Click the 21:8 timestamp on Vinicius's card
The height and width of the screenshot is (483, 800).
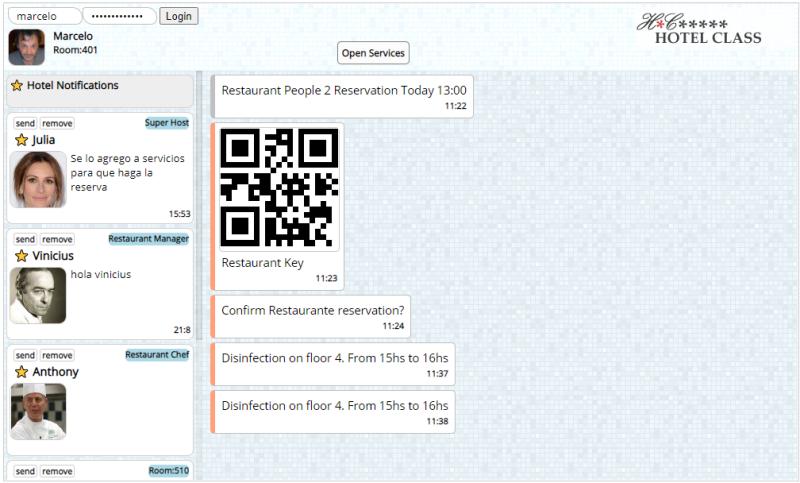coord(182,330)
